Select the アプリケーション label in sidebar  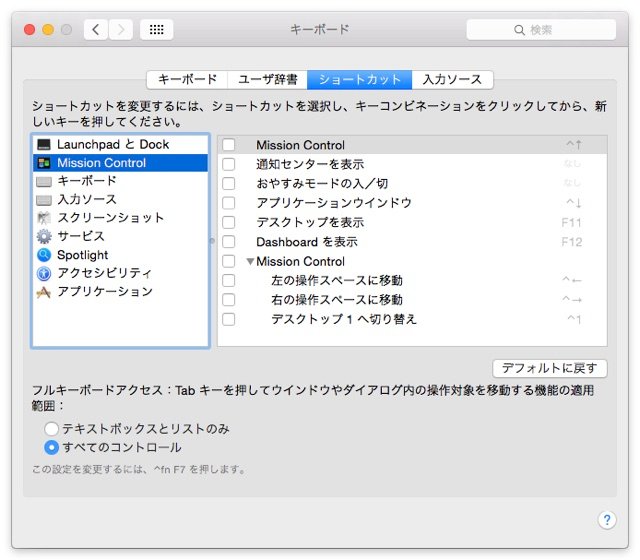[105, 291]
